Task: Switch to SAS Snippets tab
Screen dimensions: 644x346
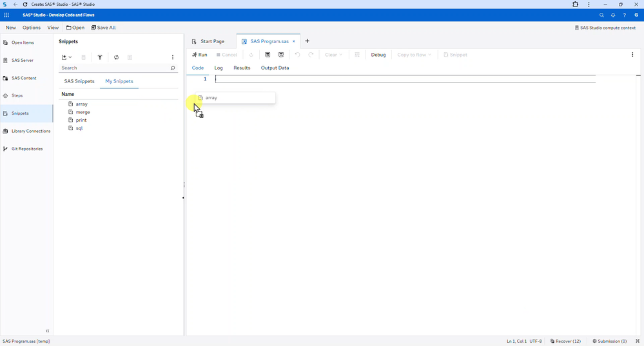Action: (79, 81)
